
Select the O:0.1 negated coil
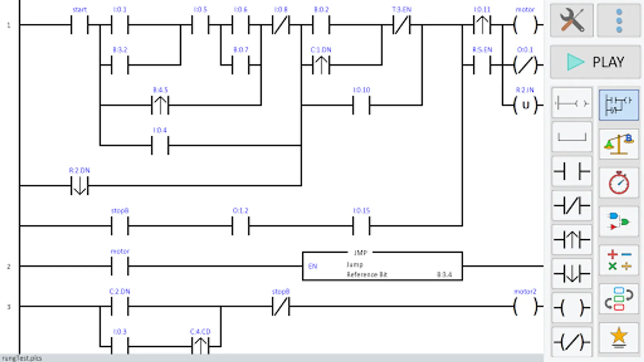click(x=525, y=65)
